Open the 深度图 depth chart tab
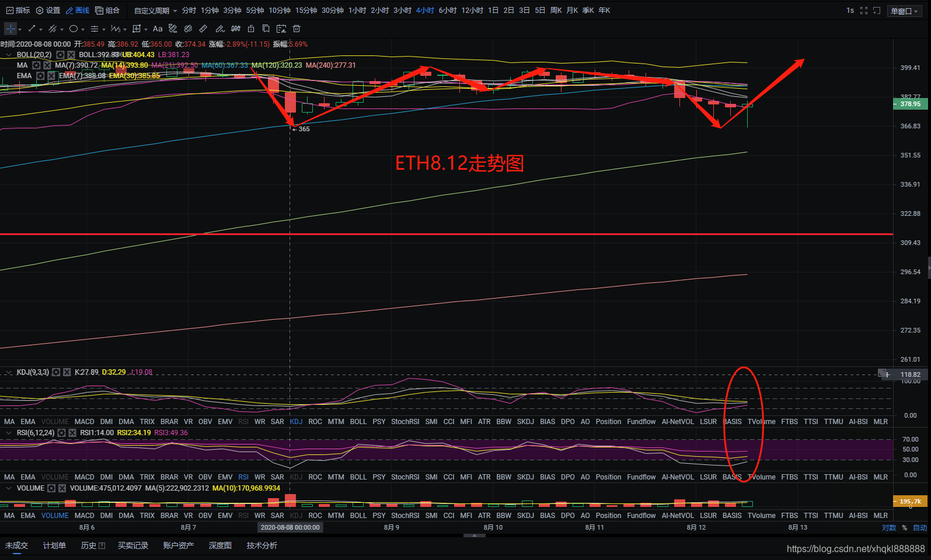The width and height of the screenshot is (931, 560). pyautogui.click(x=220, y=545)
